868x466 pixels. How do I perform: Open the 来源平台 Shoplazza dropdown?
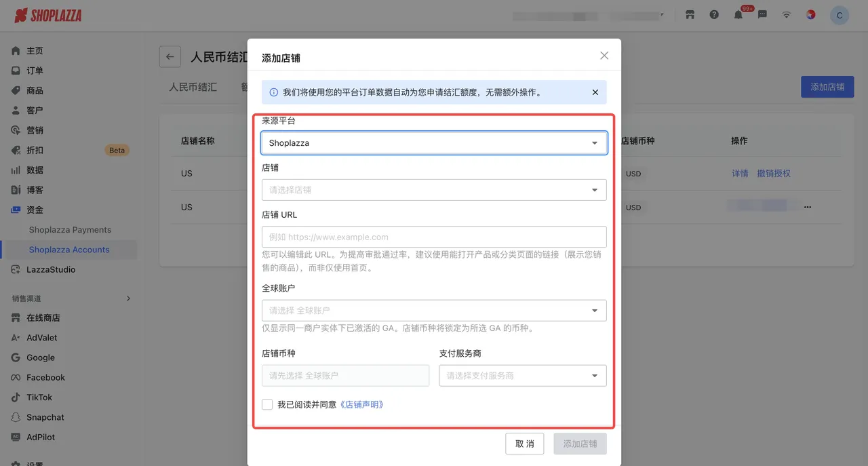click(x=434, y=143)
